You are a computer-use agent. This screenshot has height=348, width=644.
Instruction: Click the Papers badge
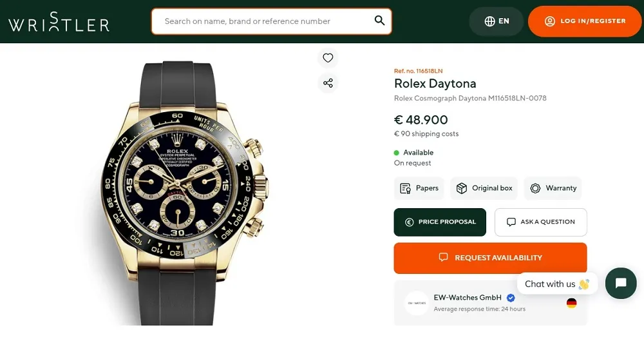(419, 188)
